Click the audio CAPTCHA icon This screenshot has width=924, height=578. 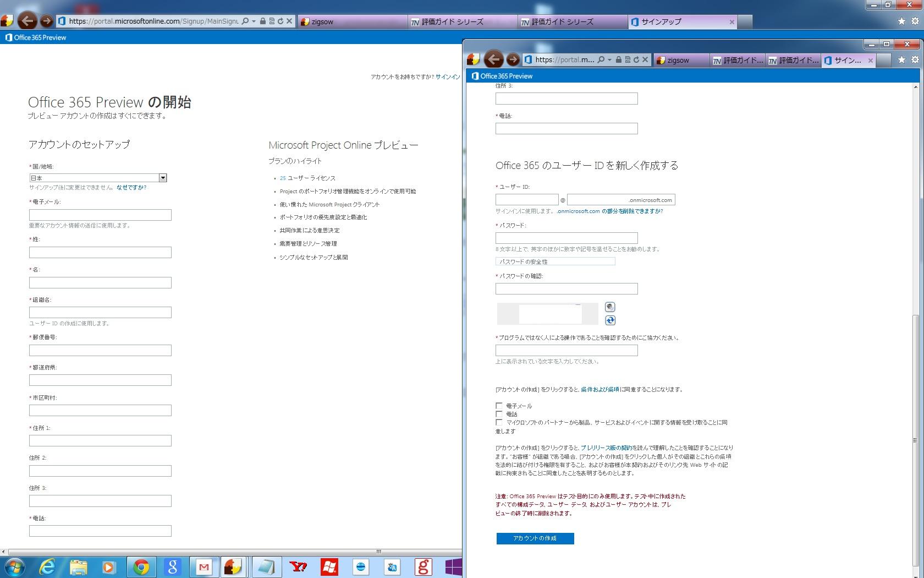[610, 307]
